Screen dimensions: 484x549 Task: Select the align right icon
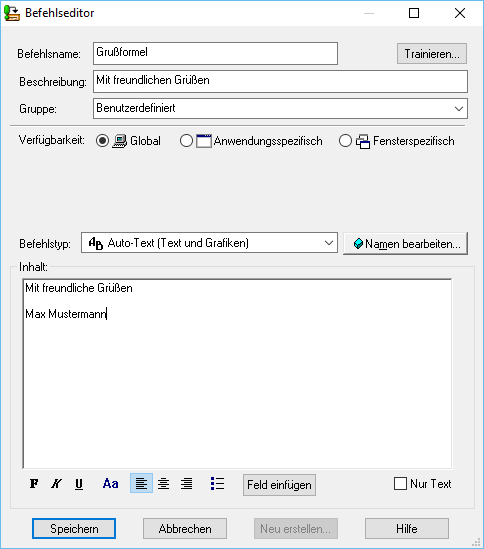coord(186,484)
